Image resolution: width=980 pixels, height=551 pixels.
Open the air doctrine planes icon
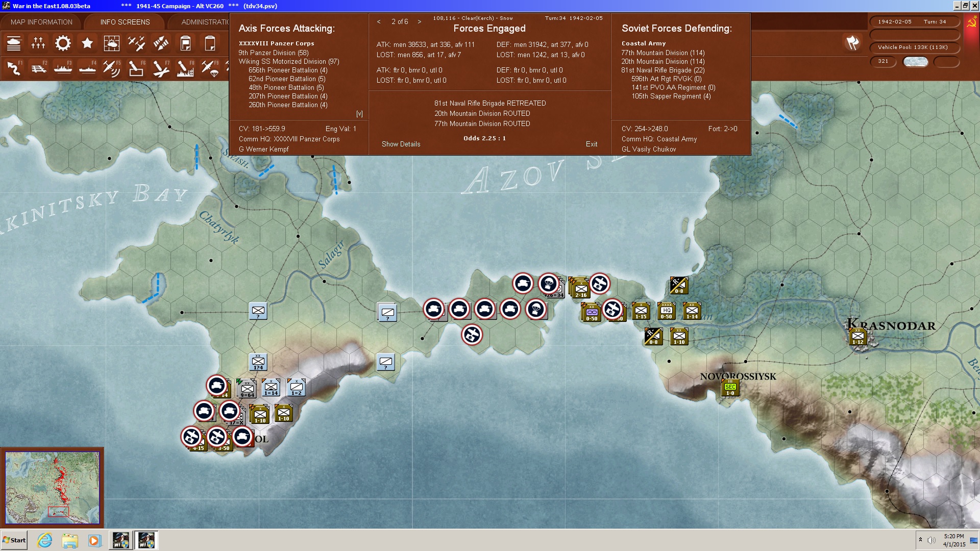(x=136, y=43)
